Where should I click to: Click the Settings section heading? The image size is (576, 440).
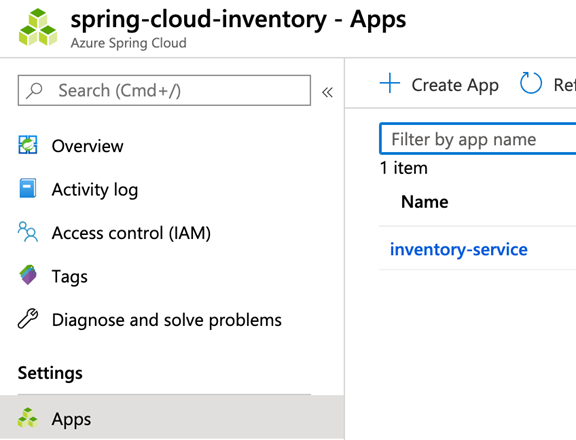50,373
